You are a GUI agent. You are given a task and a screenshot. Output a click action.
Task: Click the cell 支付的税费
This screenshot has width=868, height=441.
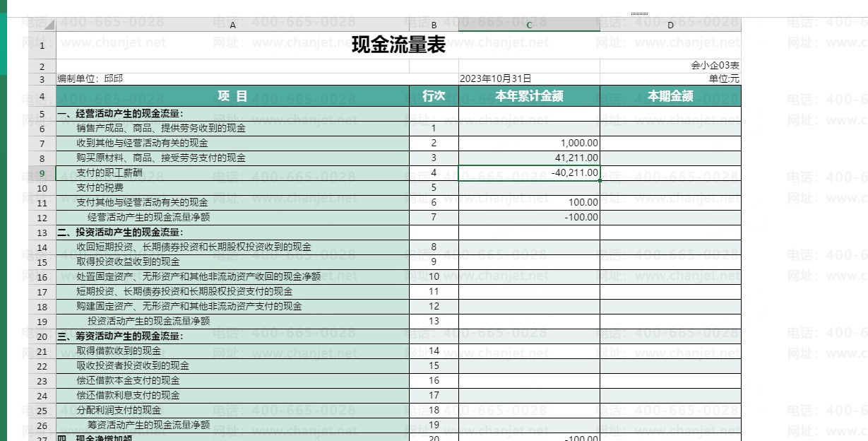click(x=232, y=187)
